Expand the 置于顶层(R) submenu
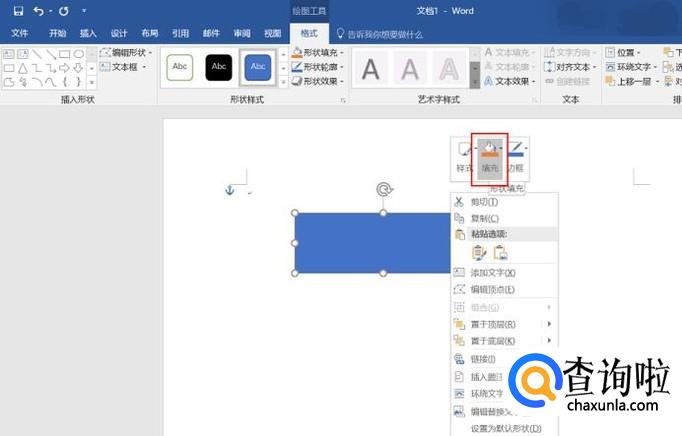The height and width of the screenshot is (436, 682). coord(505,324)
